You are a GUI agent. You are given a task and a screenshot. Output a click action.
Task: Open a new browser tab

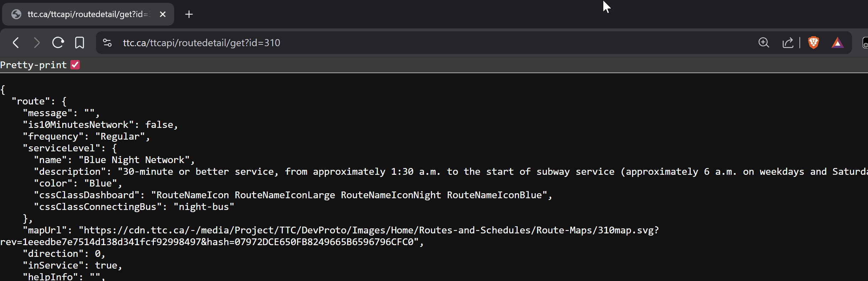[189, 14]
